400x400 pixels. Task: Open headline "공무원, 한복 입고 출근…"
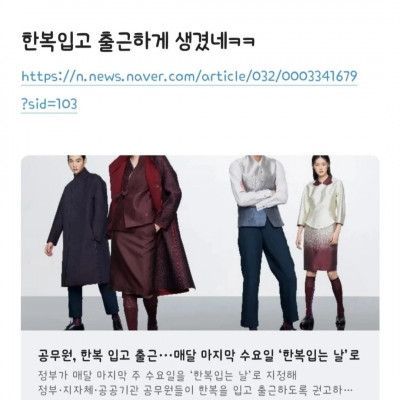200,355
